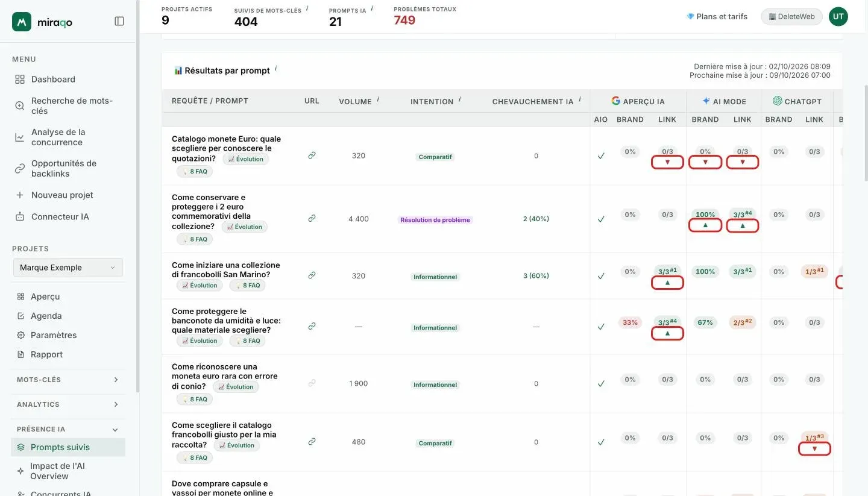Viewport: 868px width, 496px height.
Task: Click the 4 400 volume value
Action: (x=359, y=219)
